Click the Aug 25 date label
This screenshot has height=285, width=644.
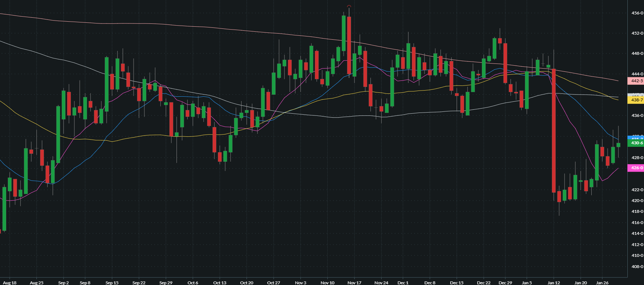point(36,282)
